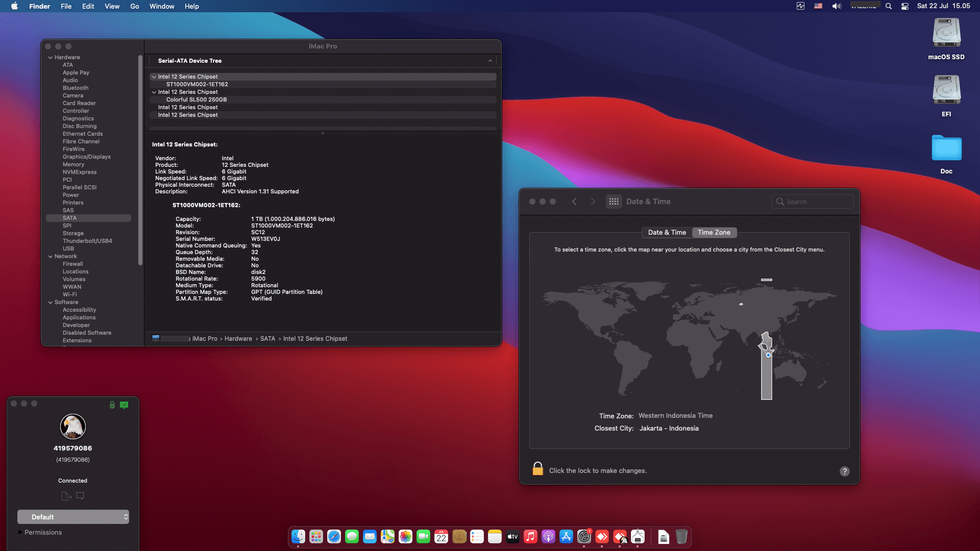The image size is (980, 551).
Task: Open the macOS SSD drive icon
Action: coord(946,34)
